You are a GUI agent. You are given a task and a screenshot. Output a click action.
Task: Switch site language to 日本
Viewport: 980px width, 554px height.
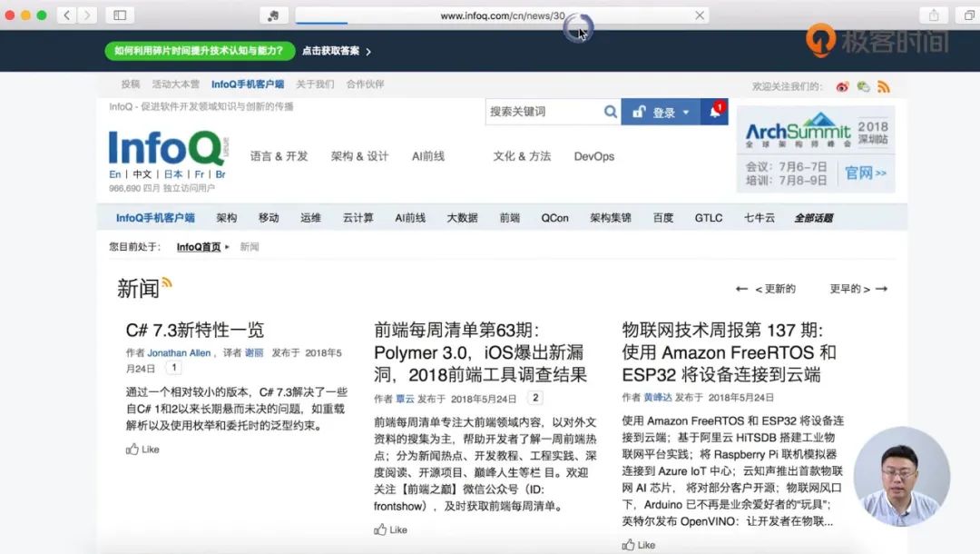click(173, 174)
